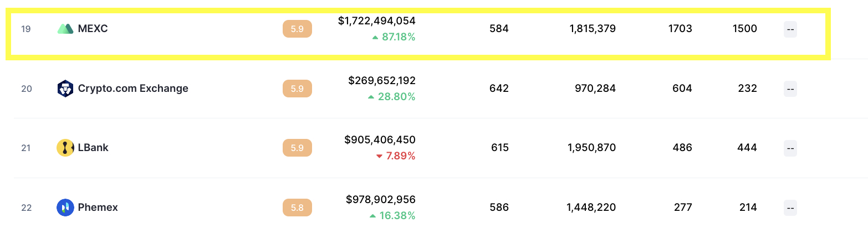The height and width of the screenshot is (228, 868).
Task: Click the MEXC volume $1,722,494,054
Action: tap(377, 21)
